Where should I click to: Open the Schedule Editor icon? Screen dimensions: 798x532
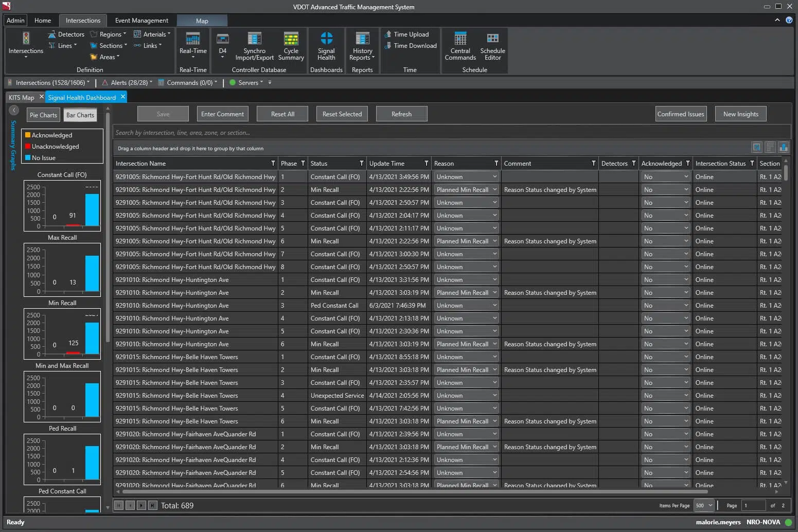(492, 39)
